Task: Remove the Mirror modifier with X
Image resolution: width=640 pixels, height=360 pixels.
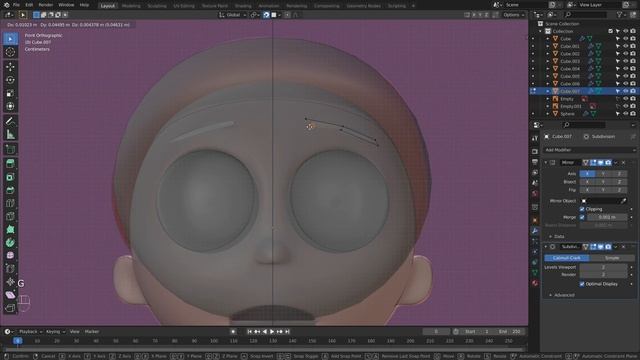Action: pos(623,162)
